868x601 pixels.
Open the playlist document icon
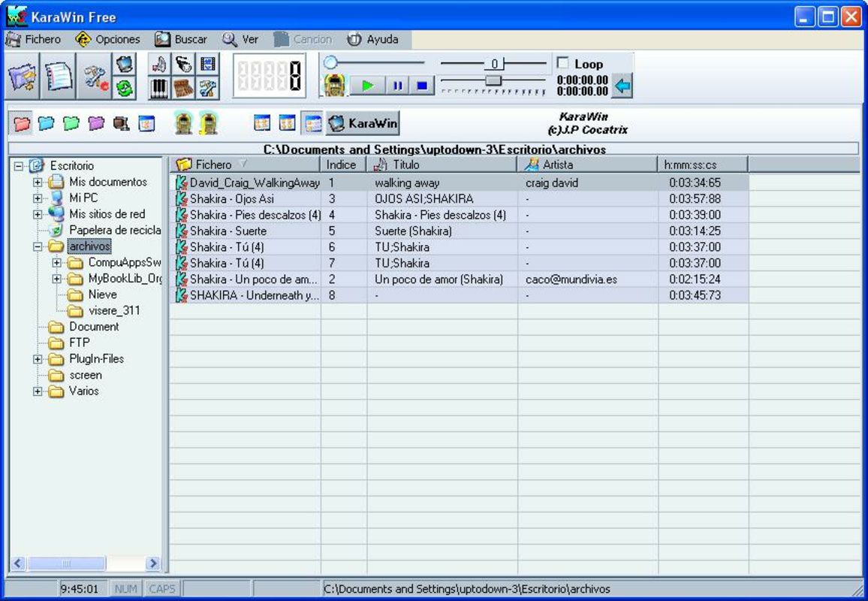coord(58,77)
